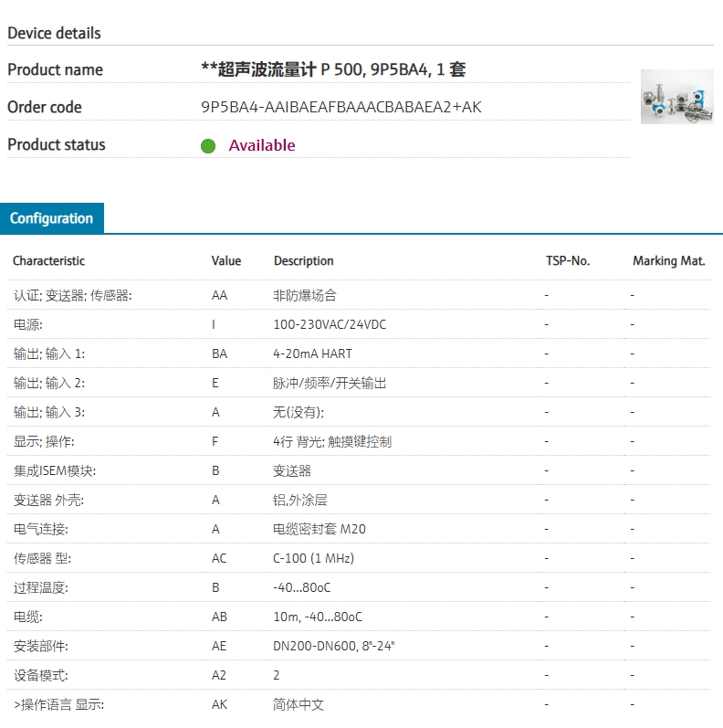Click description 4行 背光; 触摸键控制
The image size is (723, 728).
click(x=332, y=441)
